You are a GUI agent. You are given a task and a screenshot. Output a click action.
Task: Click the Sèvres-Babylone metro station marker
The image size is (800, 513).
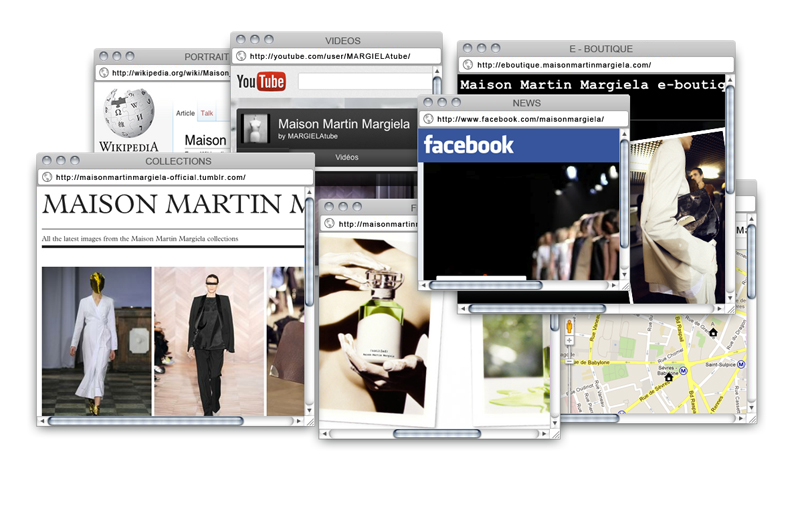[684, 371]
